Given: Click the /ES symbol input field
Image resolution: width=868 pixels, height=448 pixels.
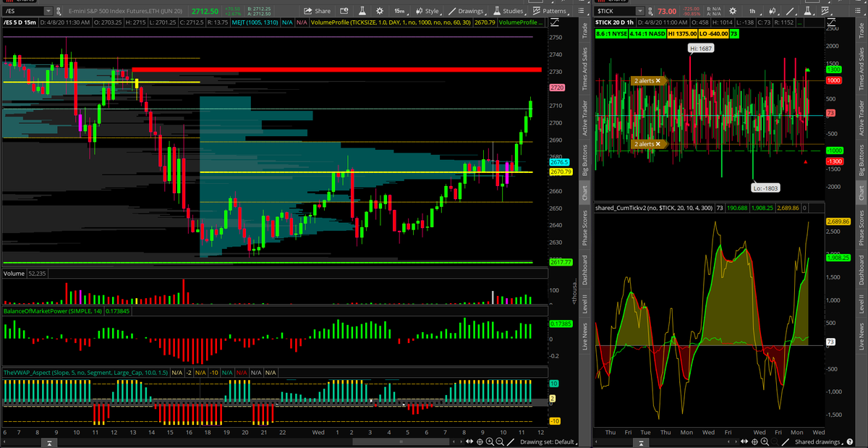Looking at the screenshot, I should 22,12.
